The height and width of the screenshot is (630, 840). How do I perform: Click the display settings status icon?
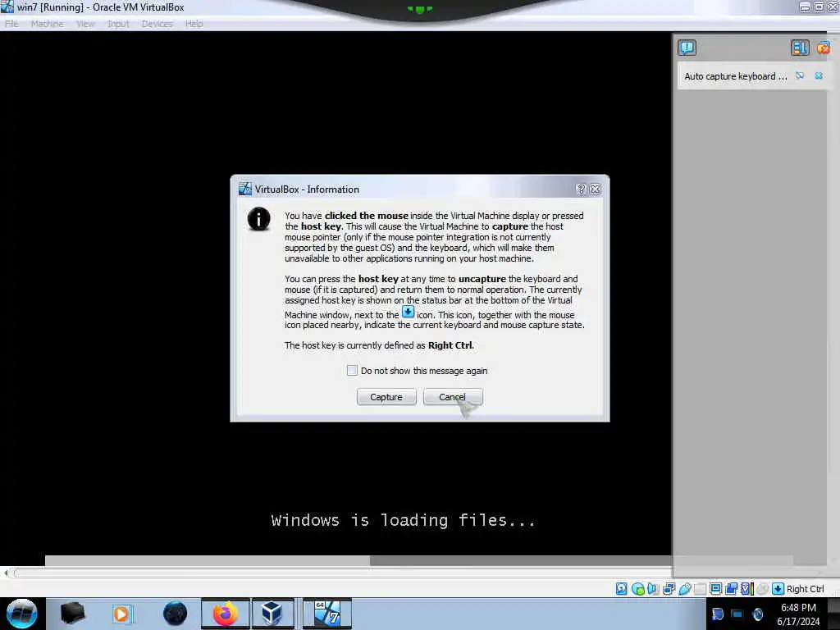715,589
